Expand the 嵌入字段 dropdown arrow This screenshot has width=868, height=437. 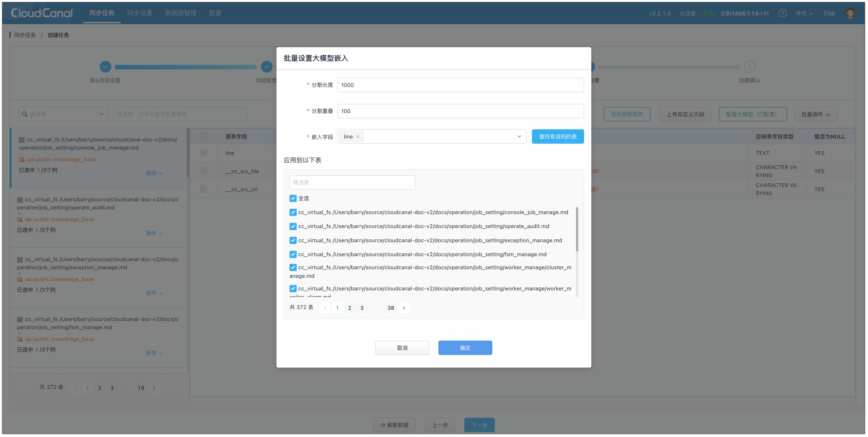519,137
